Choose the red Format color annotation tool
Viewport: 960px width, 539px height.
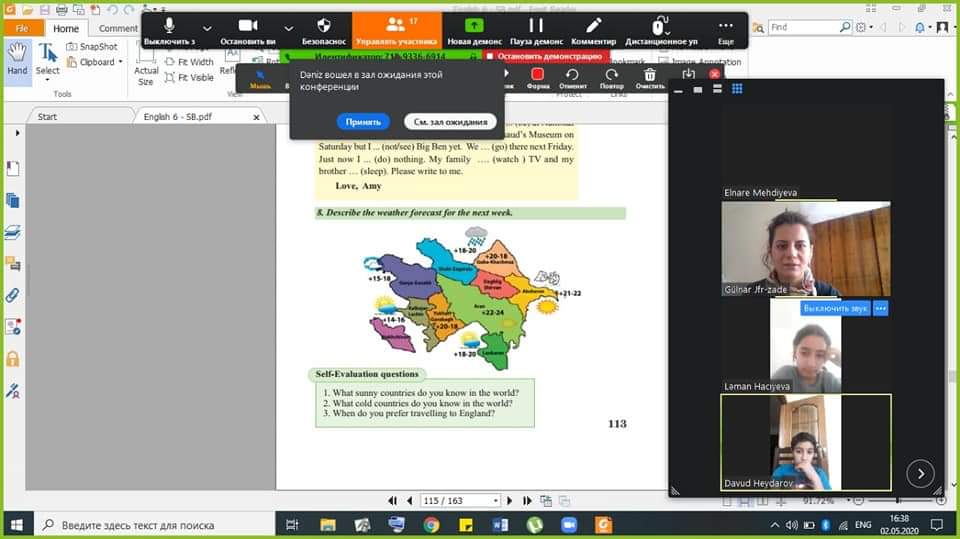(538, 78)
